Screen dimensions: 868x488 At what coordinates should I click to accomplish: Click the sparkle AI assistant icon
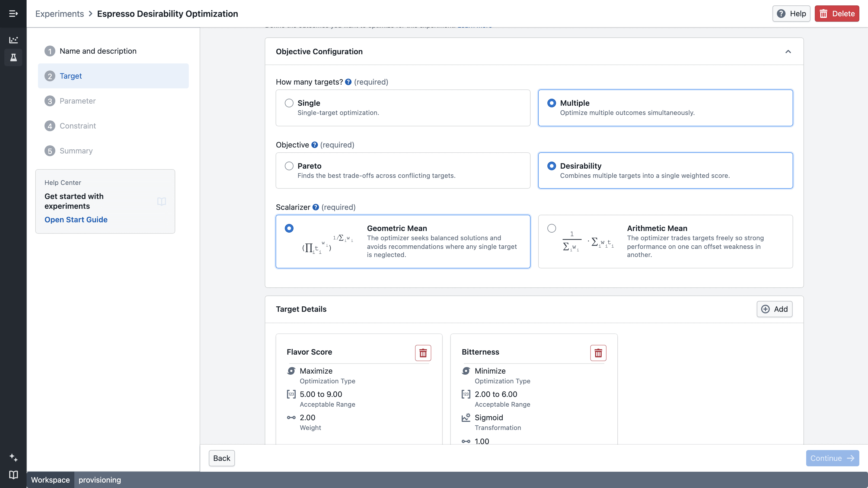click(x=13, y=457)
